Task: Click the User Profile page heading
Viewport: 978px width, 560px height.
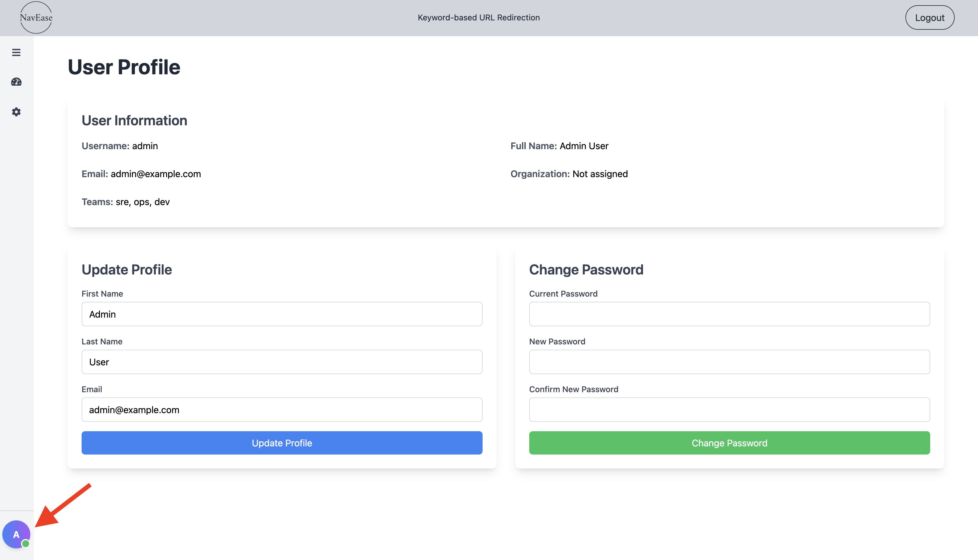Action: 124,66
